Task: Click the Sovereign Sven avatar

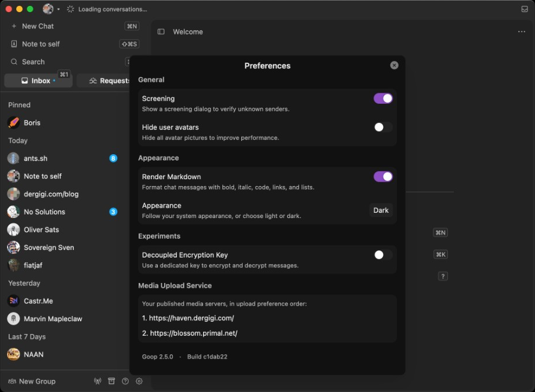Action: point(14,248)
